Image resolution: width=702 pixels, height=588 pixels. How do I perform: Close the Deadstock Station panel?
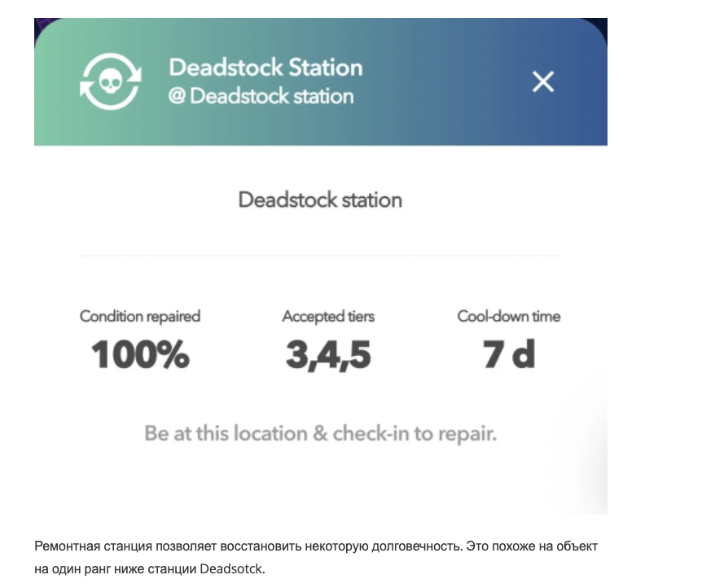pyautogui.click(x=542, y=81)
